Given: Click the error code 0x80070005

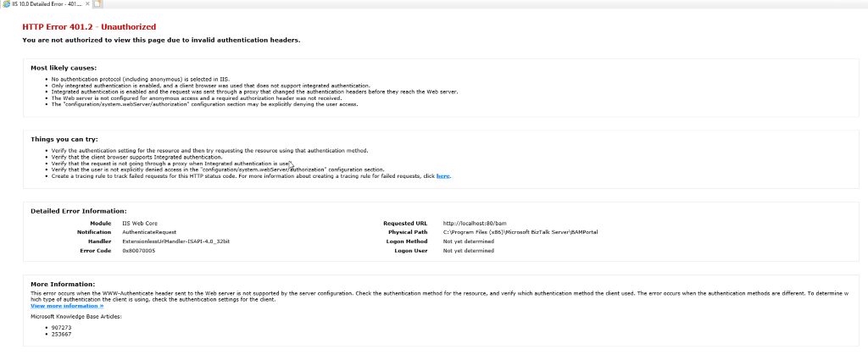Looking at the screenshot, I should tap(140, 251).
